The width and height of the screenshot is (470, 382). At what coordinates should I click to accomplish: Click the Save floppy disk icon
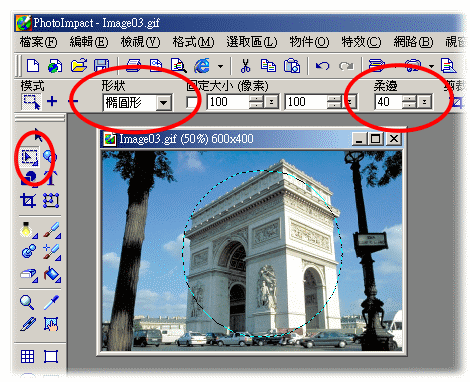102,65
